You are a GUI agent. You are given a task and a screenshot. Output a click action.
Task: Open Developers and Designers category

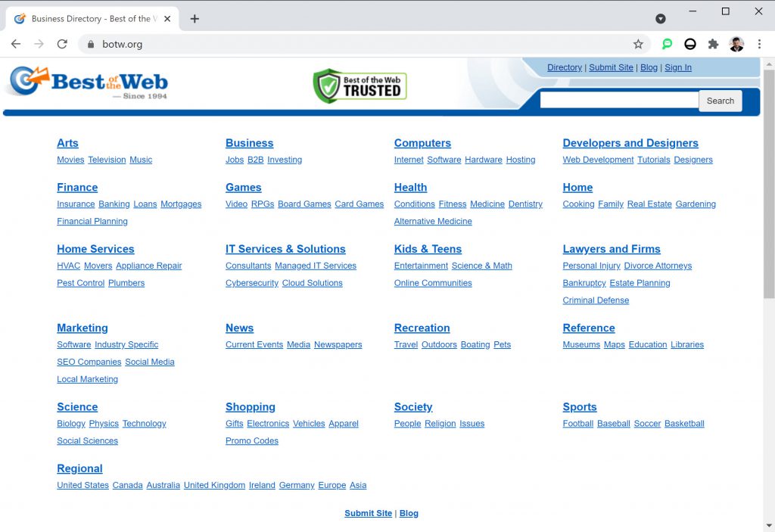(x=630, y=143)
